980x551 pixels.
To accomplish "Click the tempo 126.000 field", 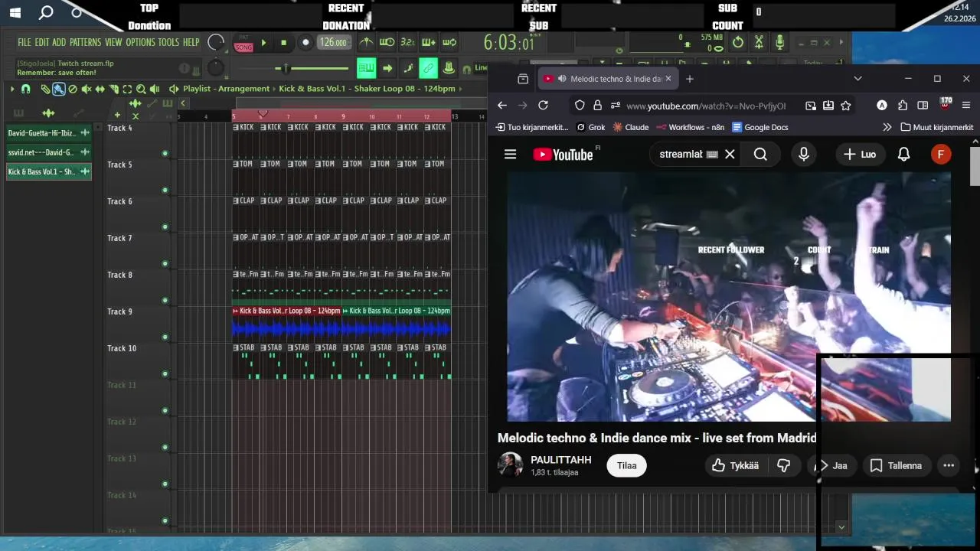I will [334, 43].
